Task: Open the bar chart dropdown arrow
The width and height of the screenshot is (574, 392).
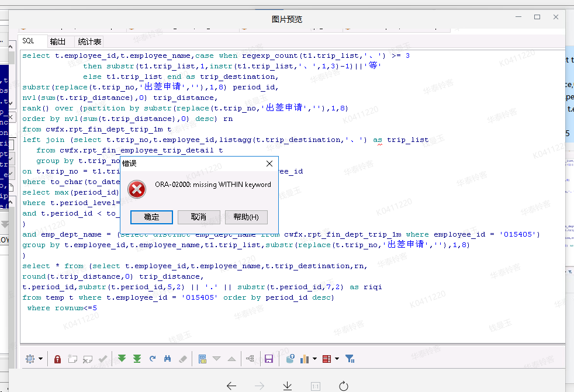Action: (315, 359)
